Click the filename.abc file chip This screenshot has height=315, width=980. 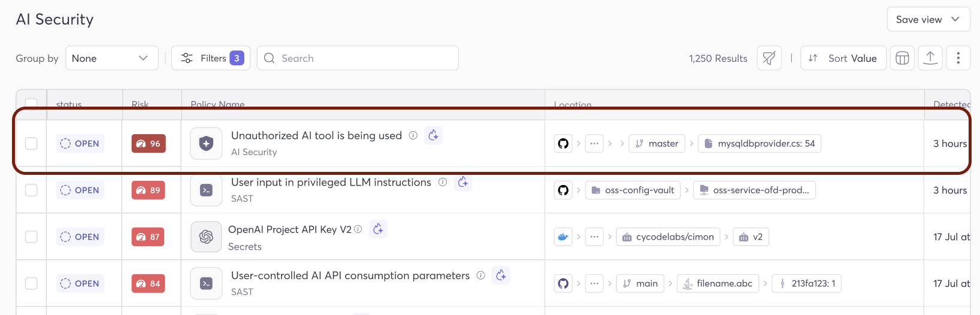718,284
